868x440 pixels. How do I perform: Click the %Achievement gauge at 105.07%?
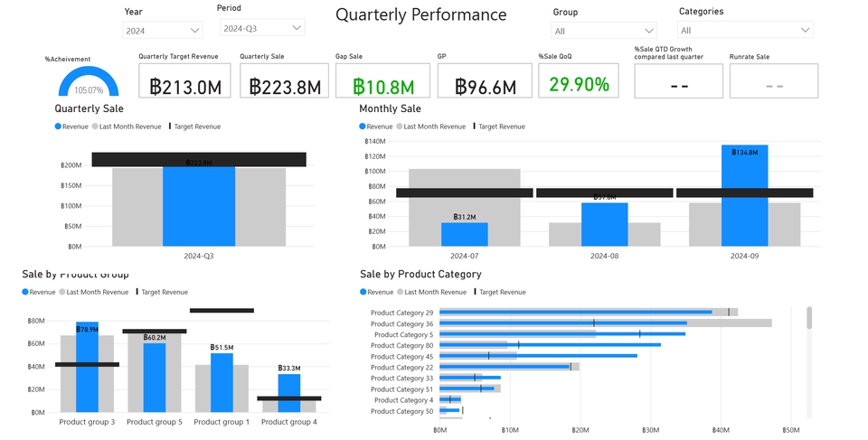click(x=89, y=81)
